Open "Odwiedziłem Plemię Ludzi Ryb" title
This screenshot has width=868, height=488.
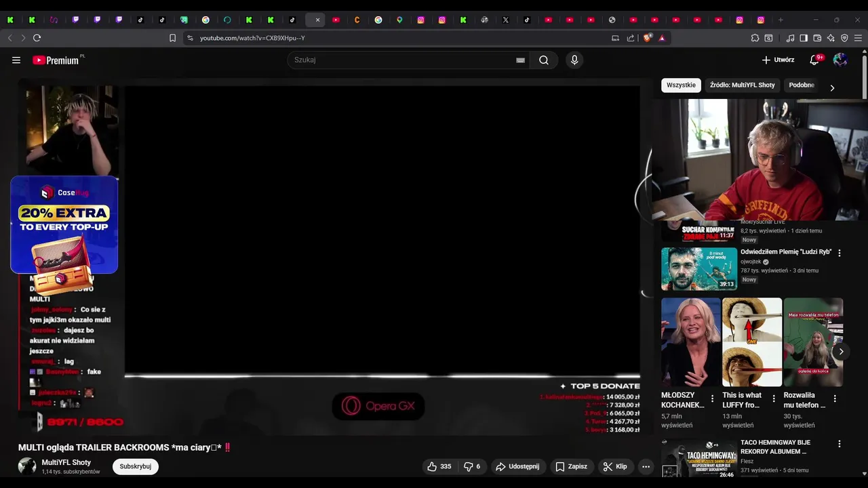point(786,252)
